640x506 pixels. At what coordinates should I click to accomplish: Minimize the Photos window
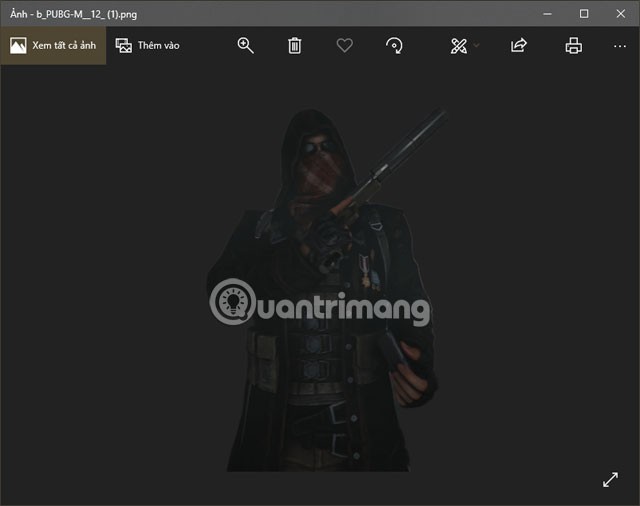[547, 13]
